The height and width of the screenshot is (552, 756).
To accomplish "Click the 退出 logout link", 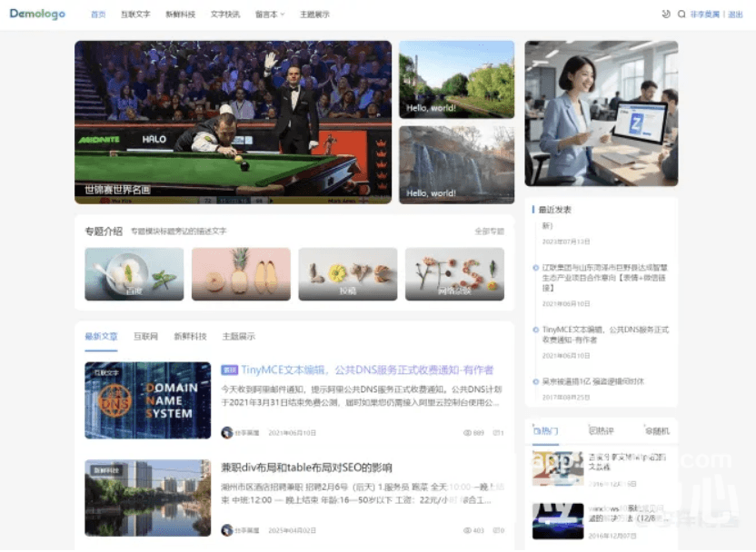I will [735, 15].
